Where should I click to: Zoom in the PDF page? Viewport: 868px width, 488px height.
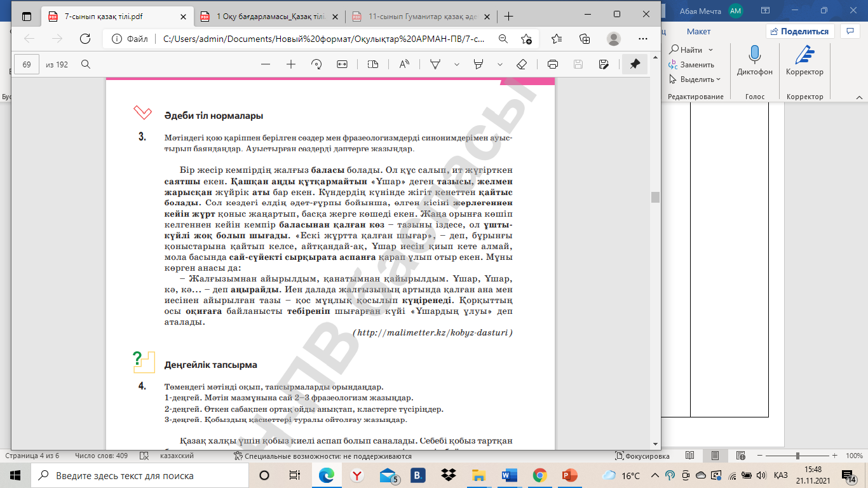click(x=291, y=64)
